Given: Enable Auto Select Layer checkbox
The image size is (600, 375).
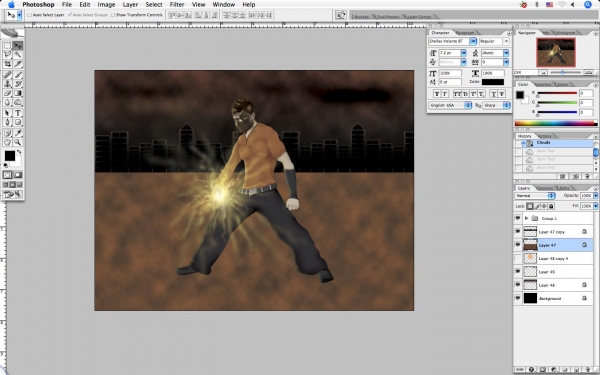Looking at the screenshot, I should [x=29, y=15].
